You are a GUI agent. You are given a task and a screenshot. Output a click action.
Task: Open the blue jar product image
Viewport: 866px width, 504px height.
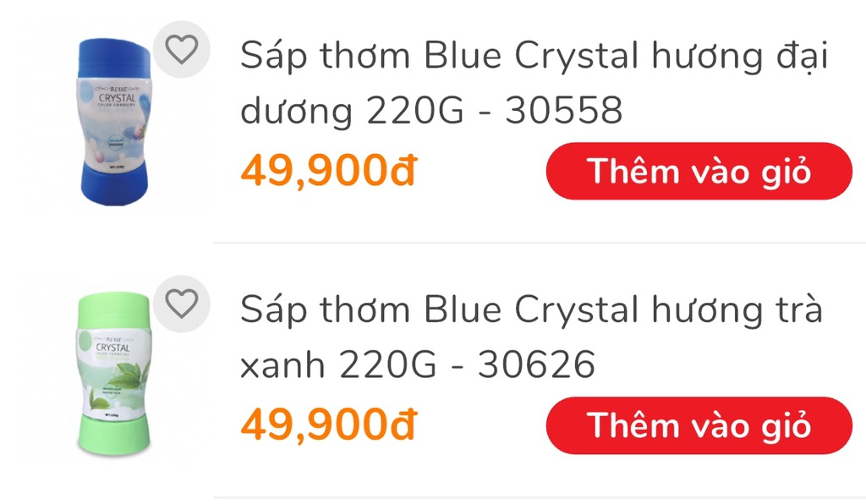[x=114, y=122]
